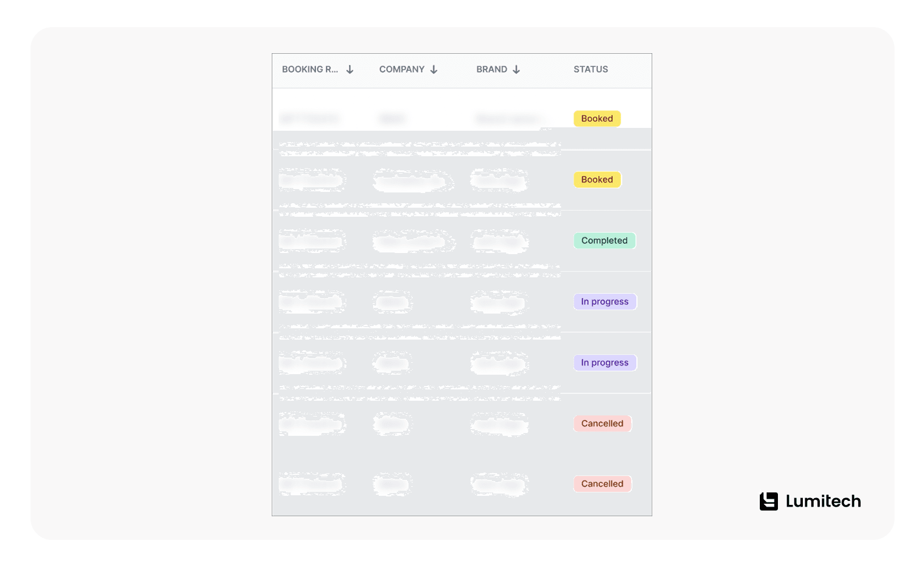Click the BRAND column header label

491,69
